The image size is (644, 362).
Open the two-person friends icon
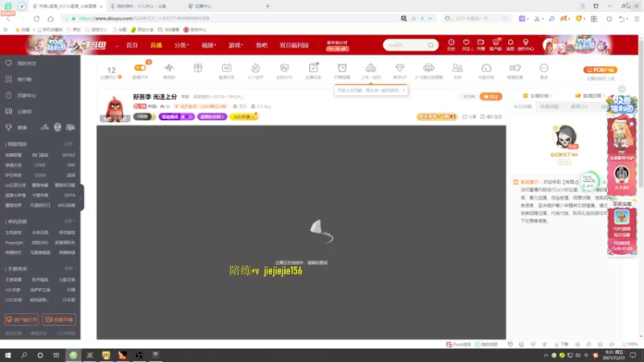[457, 68]
